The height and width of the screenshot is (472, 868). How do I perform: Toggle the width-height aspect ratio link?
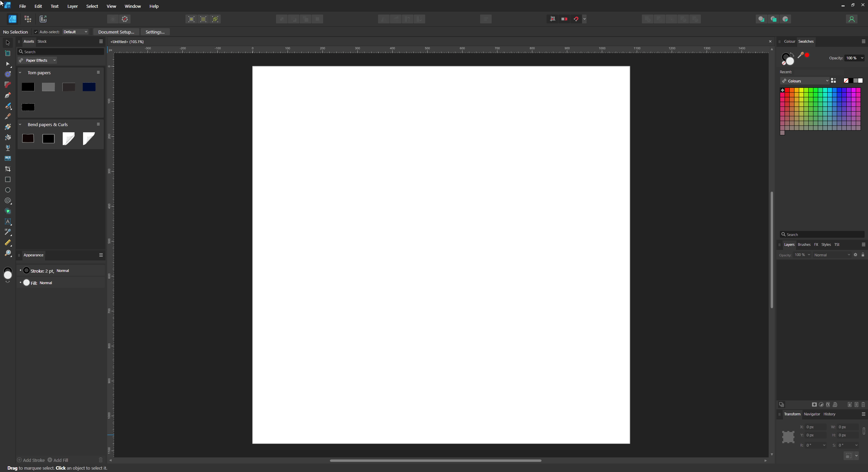click(864, 431)
